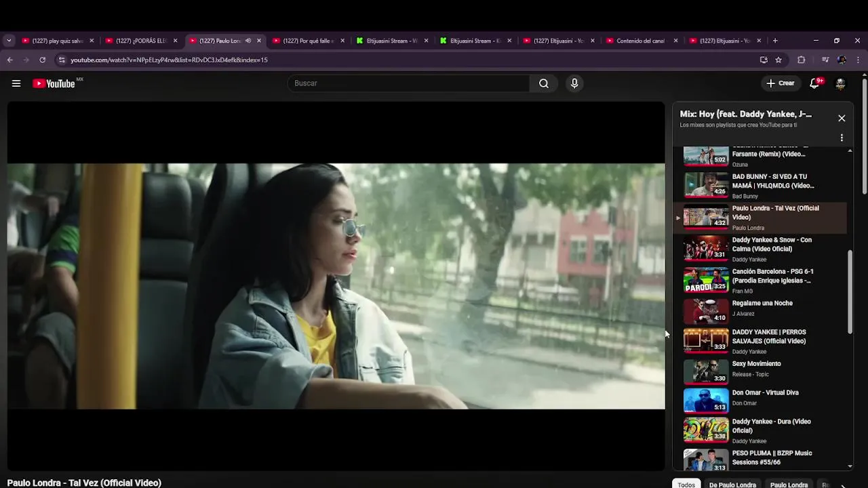Screen dimensions: 868x488
Task: Bookmark this page with the star
Action: 778,60
